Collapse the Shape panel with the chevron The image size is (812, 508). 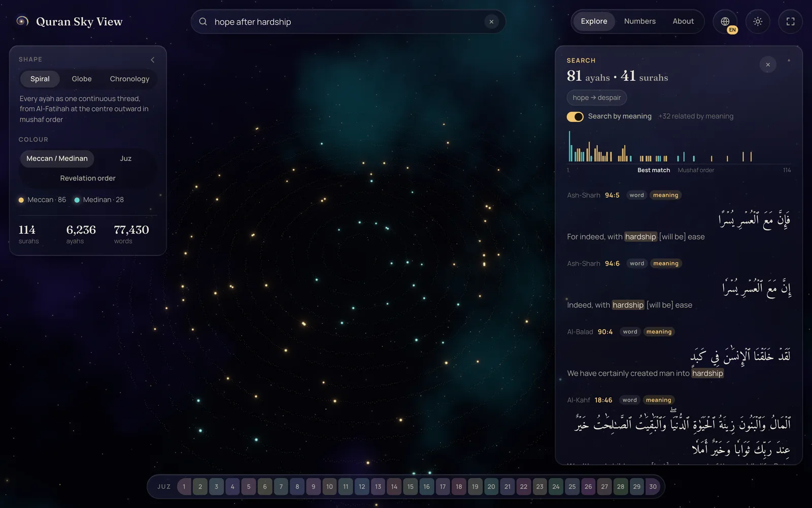point(152,60)
